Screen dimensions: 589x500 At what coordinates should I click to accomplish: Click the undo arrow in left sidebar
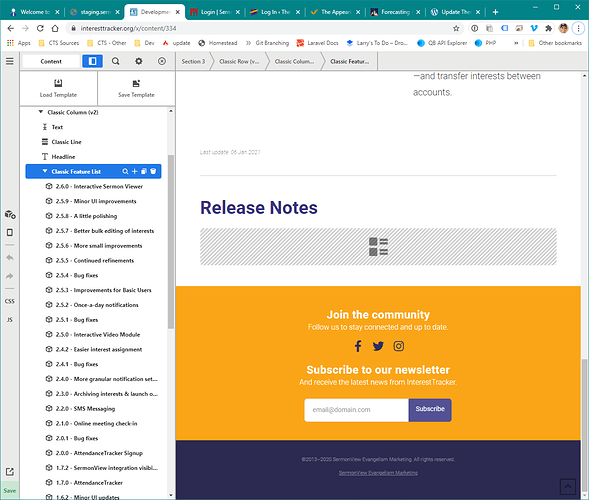(x=10, y=258)
